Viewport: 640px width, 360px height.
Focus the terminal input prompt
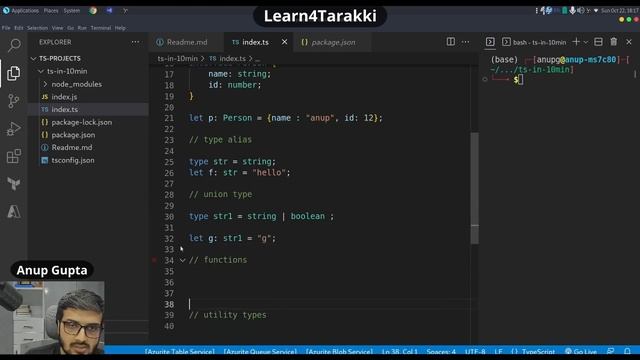click(x=521, y=80)
